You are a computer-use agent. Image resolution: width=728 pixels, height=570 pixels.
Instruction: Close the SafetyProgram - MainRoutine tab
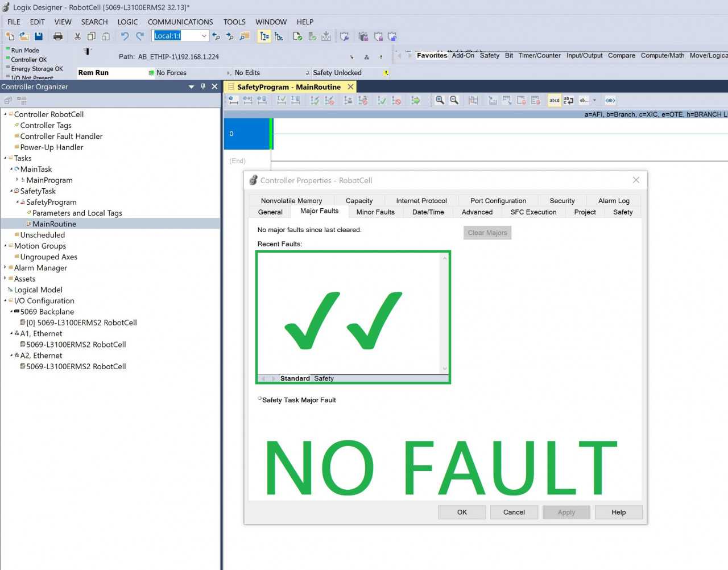[x=351, y=86]
